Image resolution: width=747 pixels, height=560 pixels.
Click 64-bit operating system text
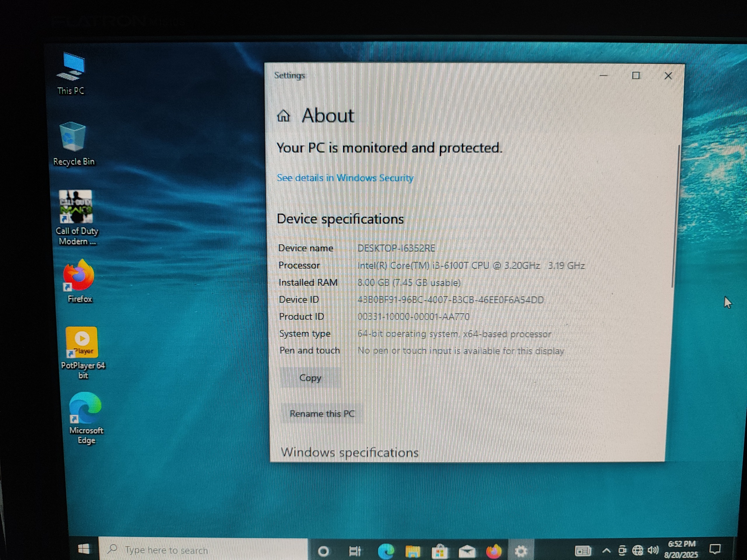click(454, 334)
